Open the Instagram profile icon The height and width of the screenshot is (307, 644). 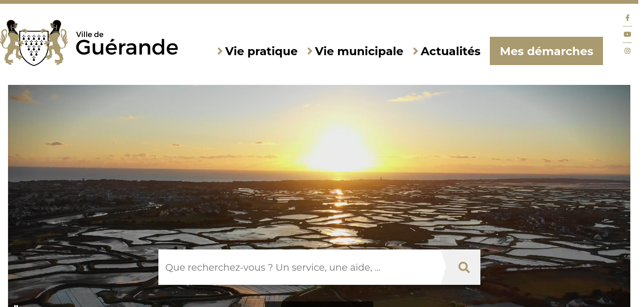(627, 51)
